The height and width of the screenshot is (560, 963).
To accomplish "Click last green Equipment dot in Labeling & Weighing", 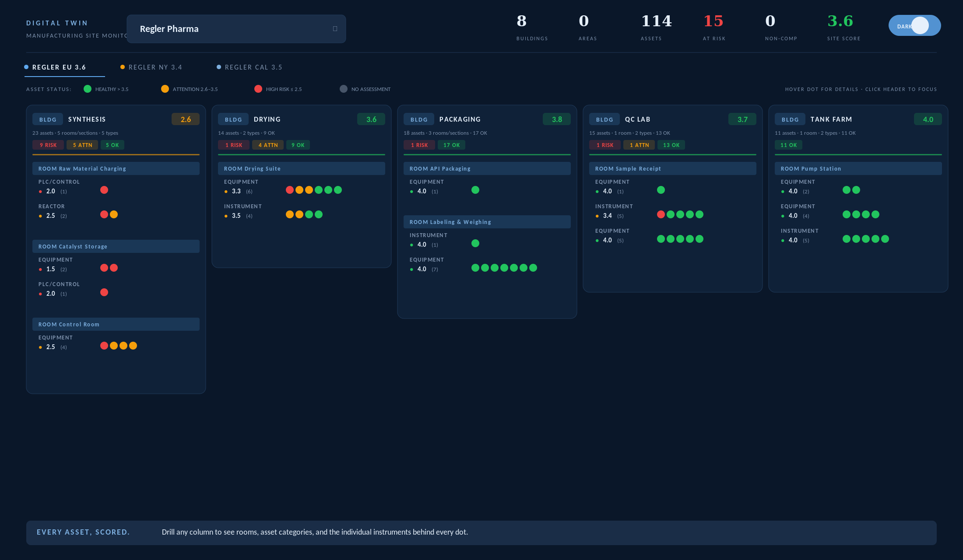I will [533, 268].
